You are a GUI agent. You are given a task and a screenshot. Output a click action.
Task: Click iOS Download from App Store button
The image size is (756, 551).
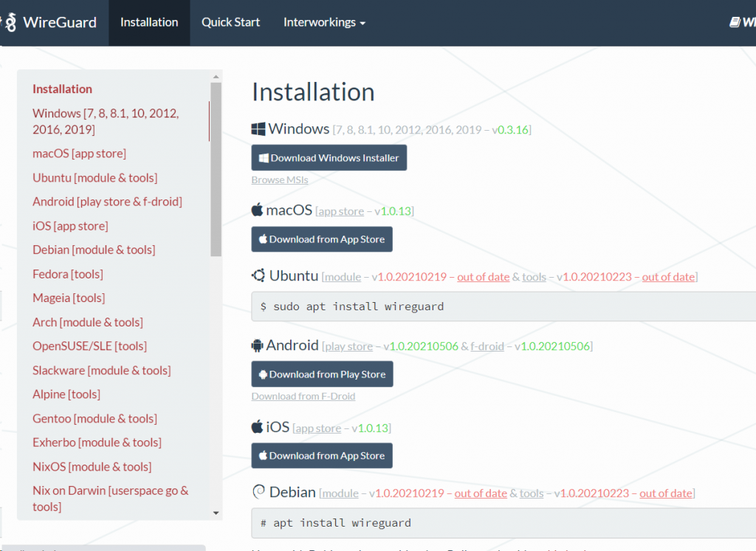[322, 456]
